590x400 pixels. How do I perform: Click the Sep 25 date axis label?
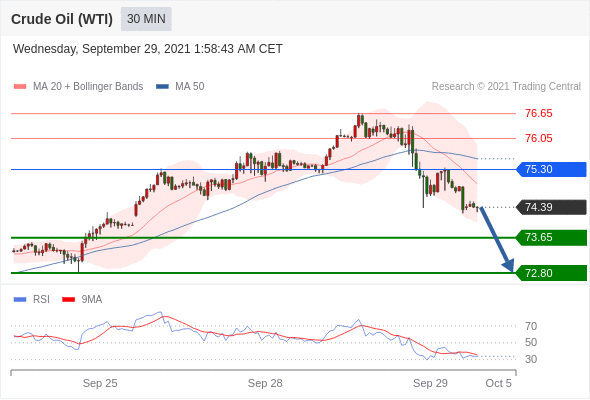(100, 383)
